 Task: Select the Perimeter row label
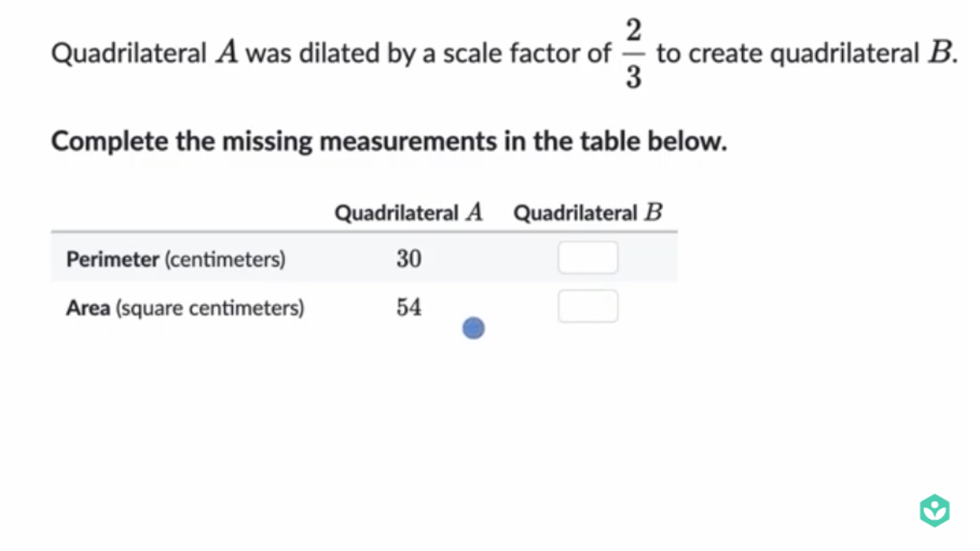coord(113,259)
